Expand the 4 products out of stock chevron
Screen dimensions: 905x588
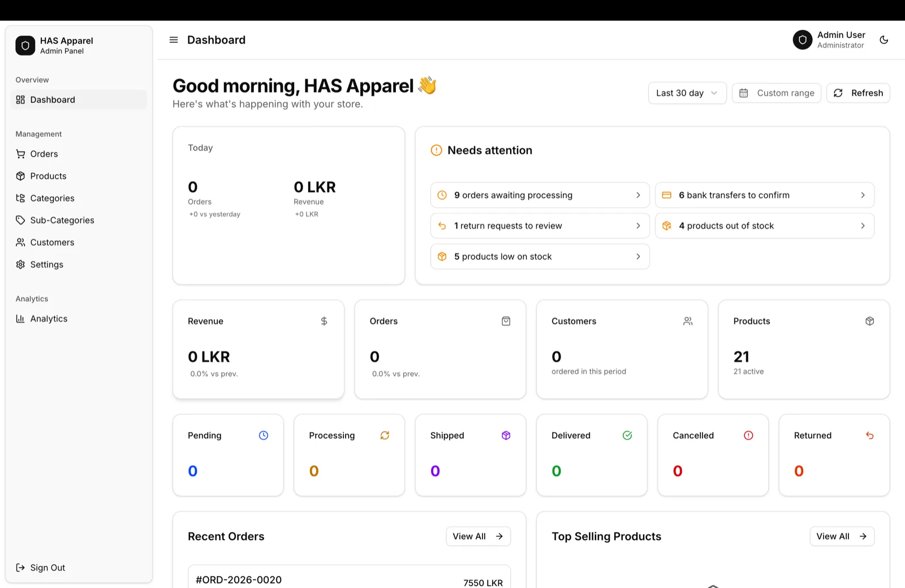click(x=863, y=226)
